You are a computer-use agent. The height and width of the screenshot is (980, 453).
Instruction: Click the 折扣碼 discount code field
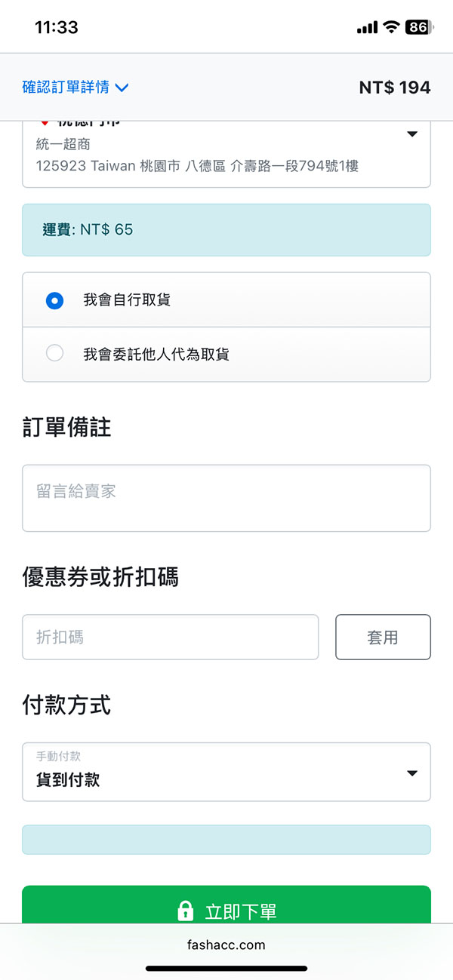(x=171, y=637)
